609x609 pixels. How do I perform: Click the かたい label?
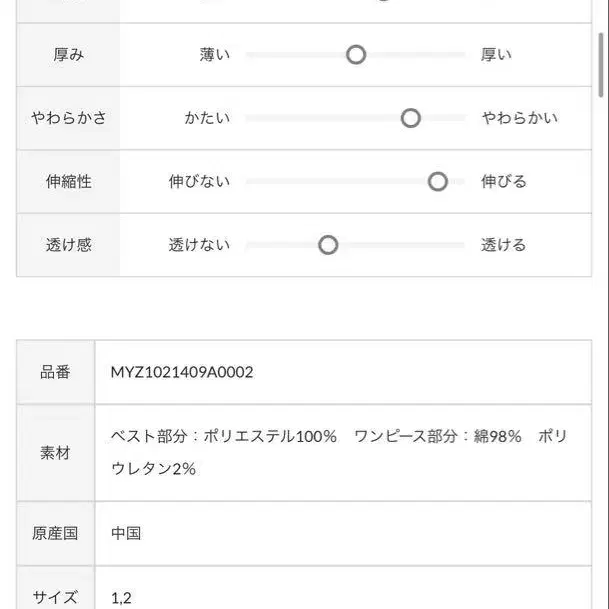point(207,118)
